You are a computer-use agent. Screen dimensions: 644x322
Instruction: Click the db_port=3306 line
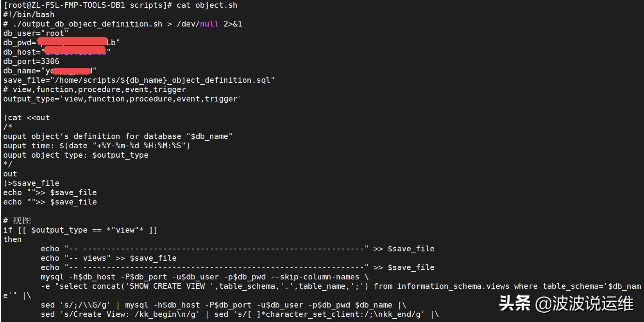[31, 61]
